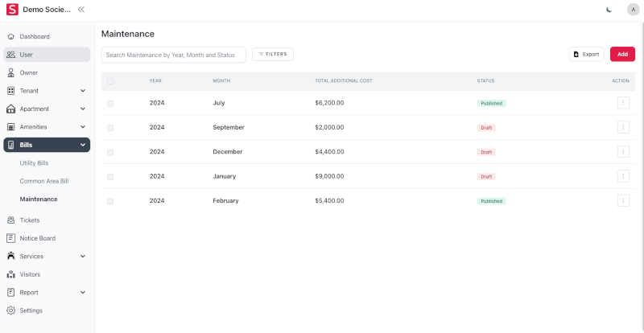Viewport: 644px width, 333px height.
Task: Select all rows with header checkbox
Action: 110,81
